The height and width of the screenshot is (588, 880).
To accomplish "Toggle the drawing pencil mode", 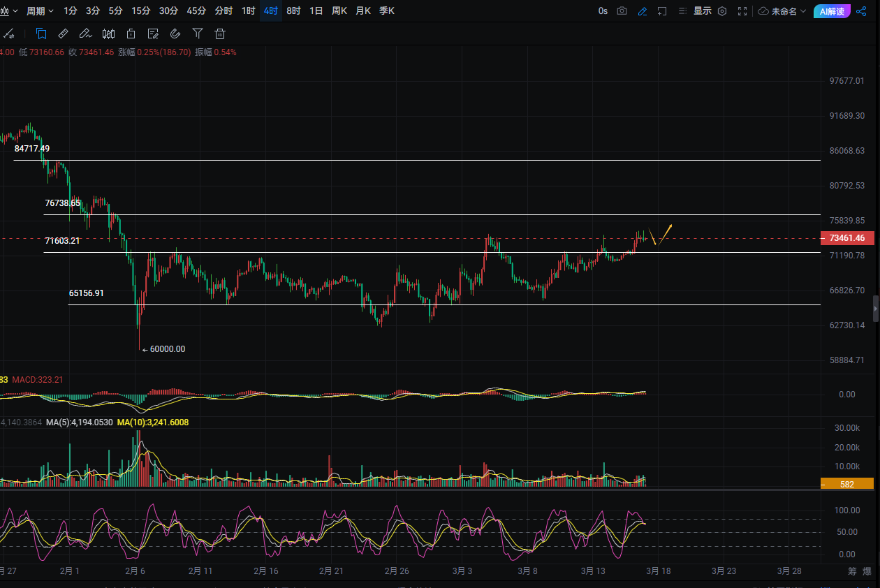I will [x=642, y=11].
